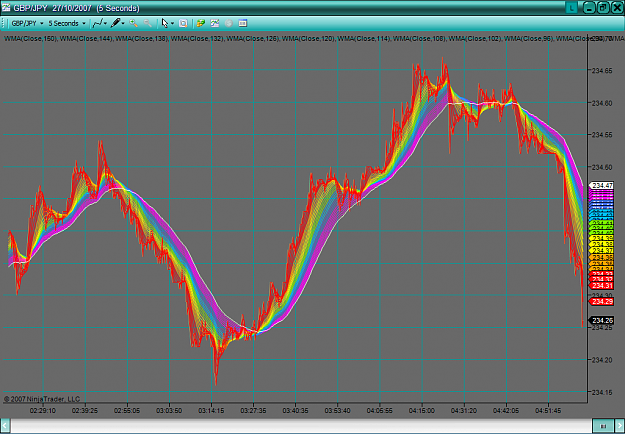Click the red 234.29 price marker

coord(602,301)
